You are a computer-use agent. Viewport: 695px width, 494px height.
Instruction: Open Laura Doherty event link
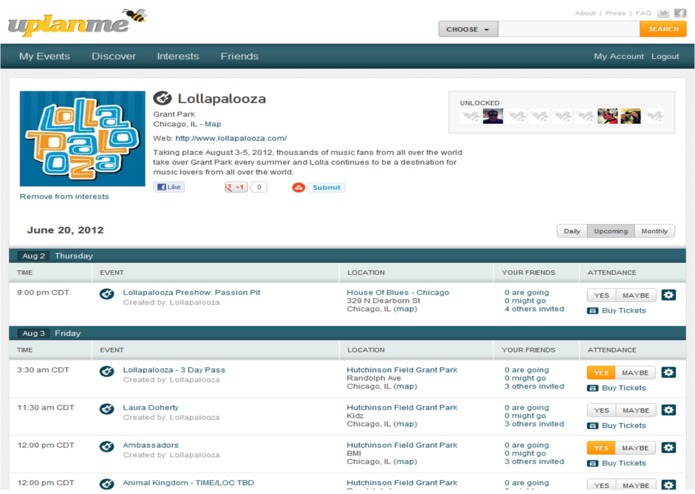[x=151, y=408]
